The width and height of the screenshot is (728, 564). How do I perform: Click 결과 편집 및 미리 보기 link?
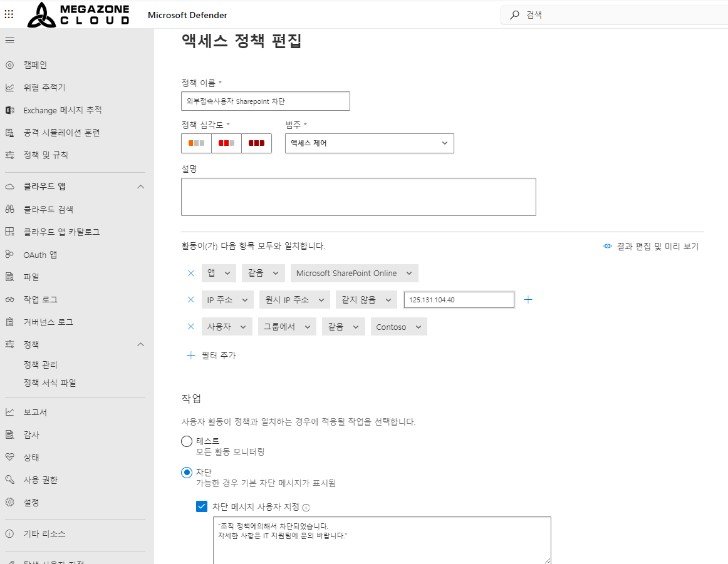point(657,246)
